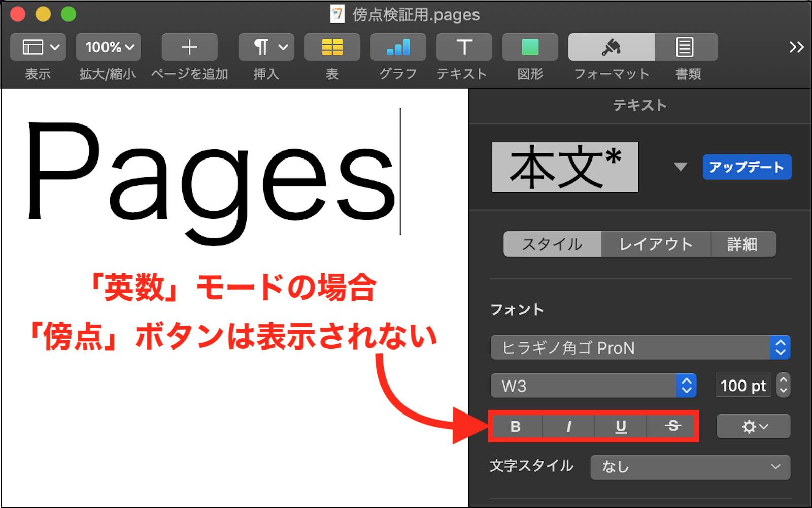Add a text box with テキスト icon
The width and height of the screenshot is (812, 508).
coord(464,47)
